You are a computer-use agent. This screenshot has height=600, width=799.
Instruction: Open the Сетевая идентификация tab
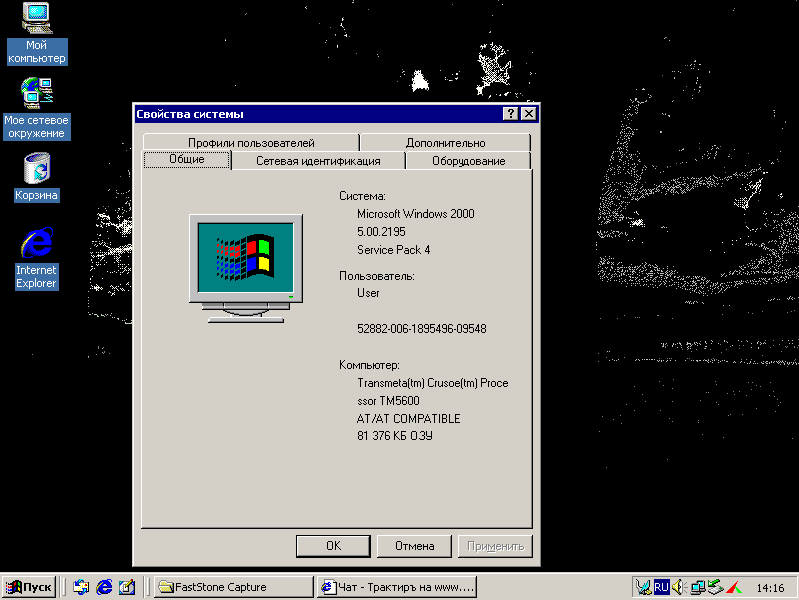tap(318, 161)
